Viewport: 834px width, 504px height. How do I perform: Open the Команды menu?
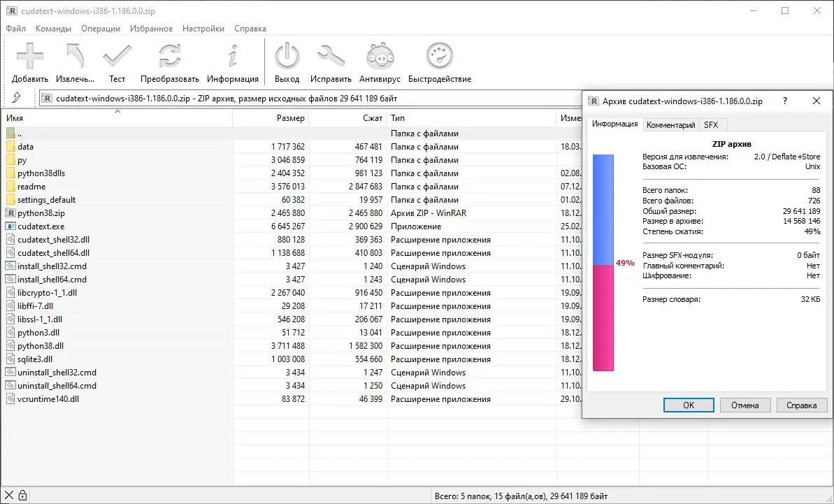tap(53, 29)
